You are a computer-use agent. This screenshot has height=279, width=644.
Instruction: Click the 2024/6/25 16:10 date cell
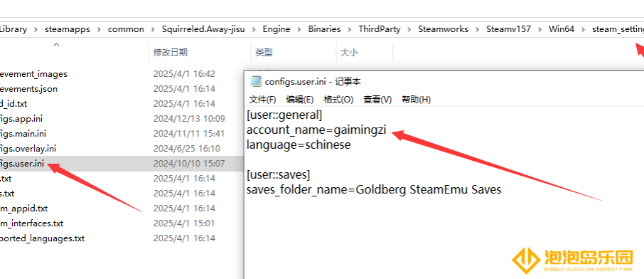pyautogui.click(x=187, y=149)
